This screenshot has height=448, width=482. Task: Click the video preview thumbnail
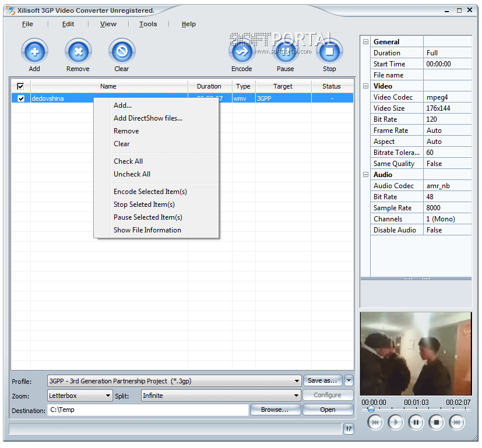point(416,354)
